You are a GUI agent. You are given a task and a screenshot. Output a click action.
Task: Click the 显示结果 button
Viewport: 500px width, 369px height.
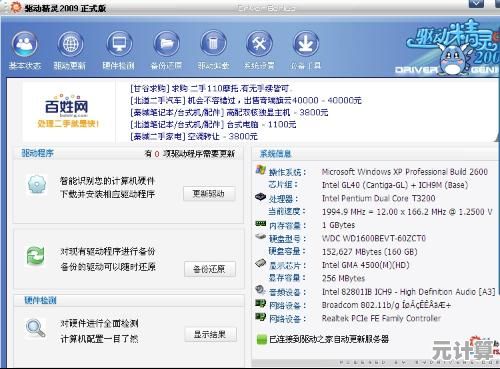(210, 334)
